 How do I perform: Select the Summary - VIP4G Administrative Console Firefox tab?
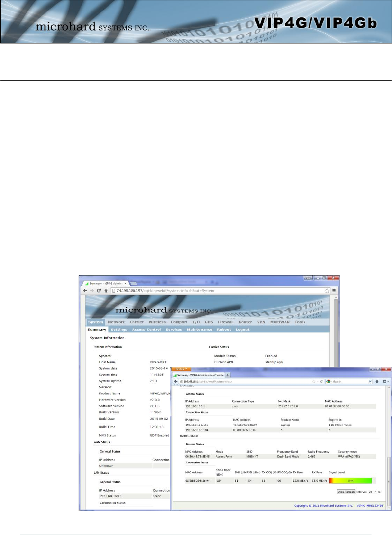point(199,375)
